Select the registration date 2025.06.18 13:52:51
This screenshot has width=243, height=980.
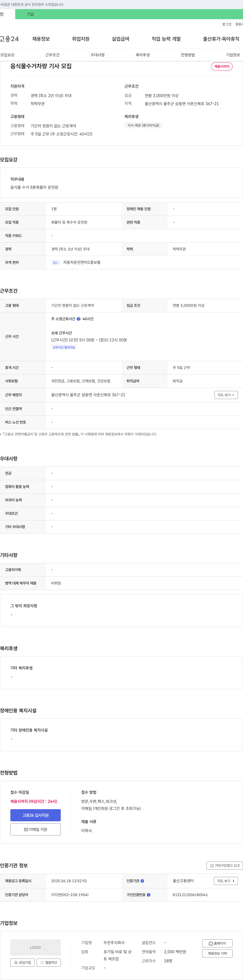69,881
